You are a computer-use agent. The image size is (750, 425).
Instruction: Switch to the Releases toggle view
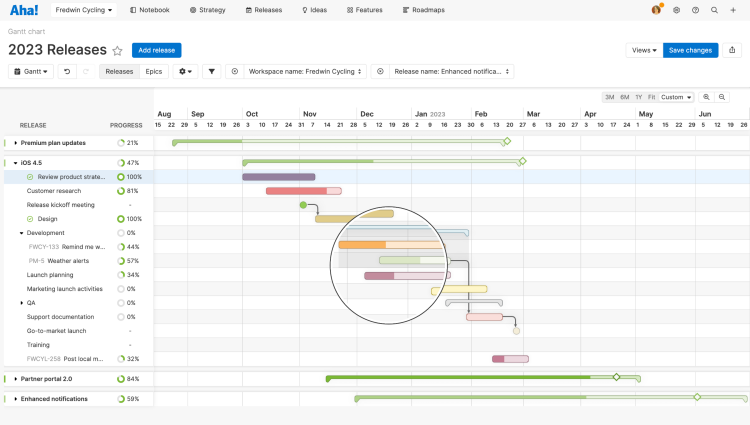click(119, 72)
